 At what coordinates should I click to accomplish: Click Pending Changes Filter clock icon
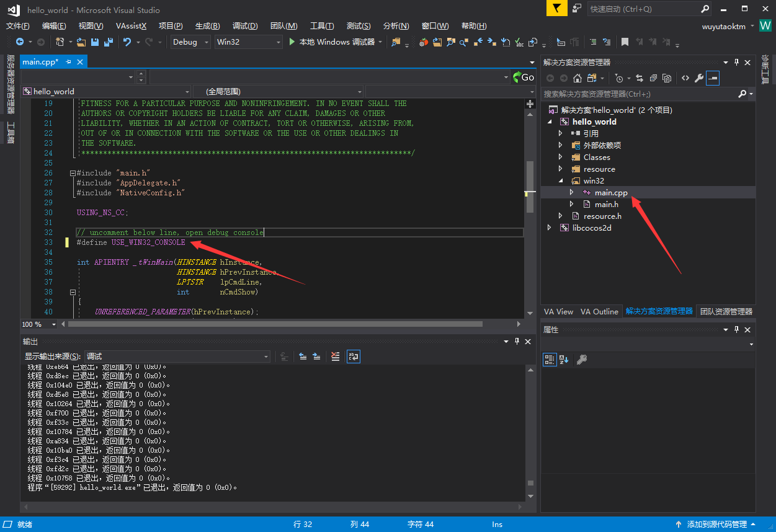point(618,78)
